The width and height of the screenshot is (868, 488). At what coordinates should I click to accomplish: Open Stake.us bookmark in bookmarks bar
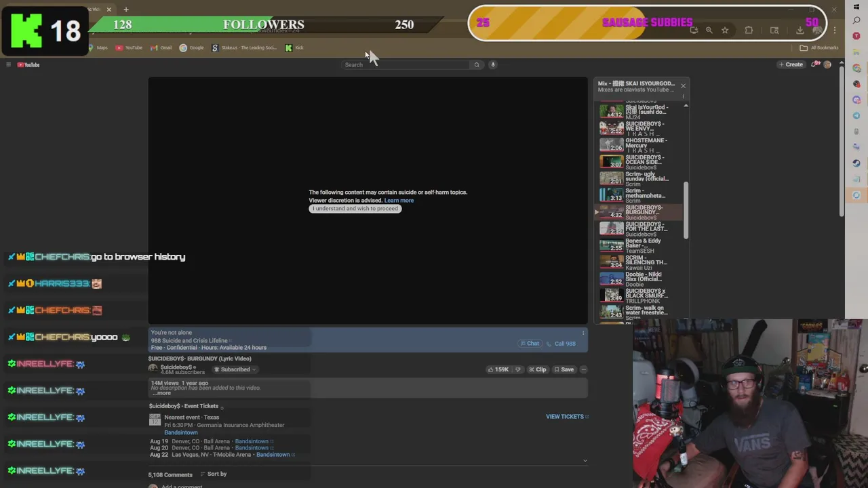coord(244,47)
